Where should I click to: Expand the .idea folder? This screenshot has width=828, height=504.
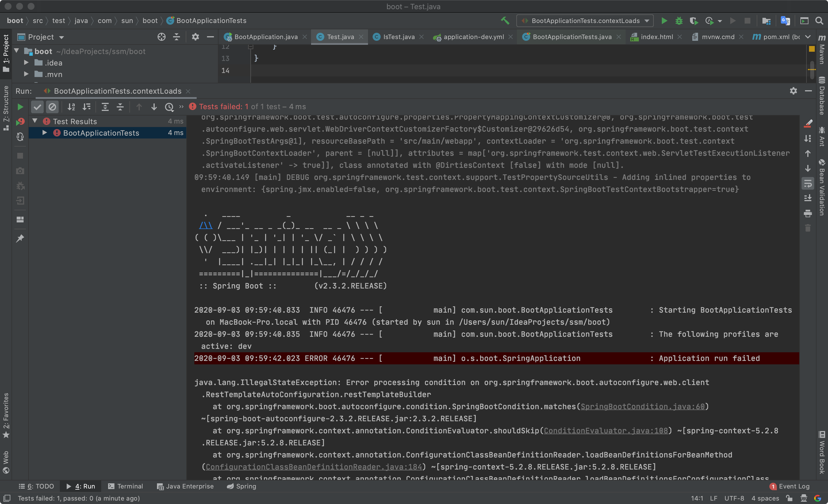(x=26, y=62)
